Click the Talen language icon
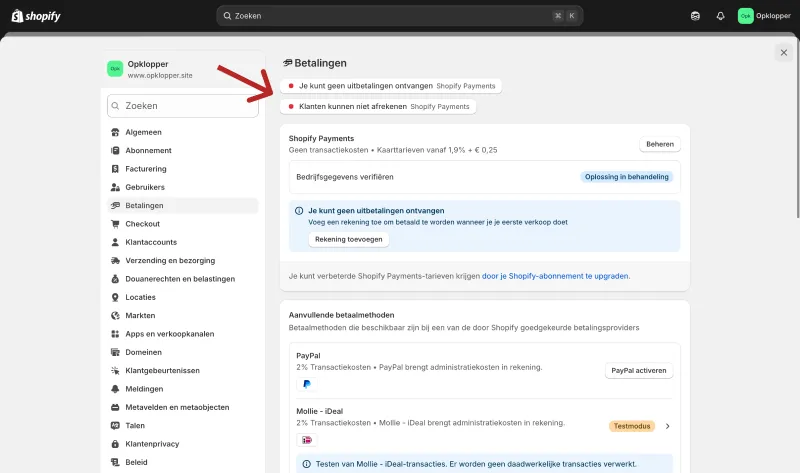The height and width of the screenshot is (473, 800). coord(115,426)
